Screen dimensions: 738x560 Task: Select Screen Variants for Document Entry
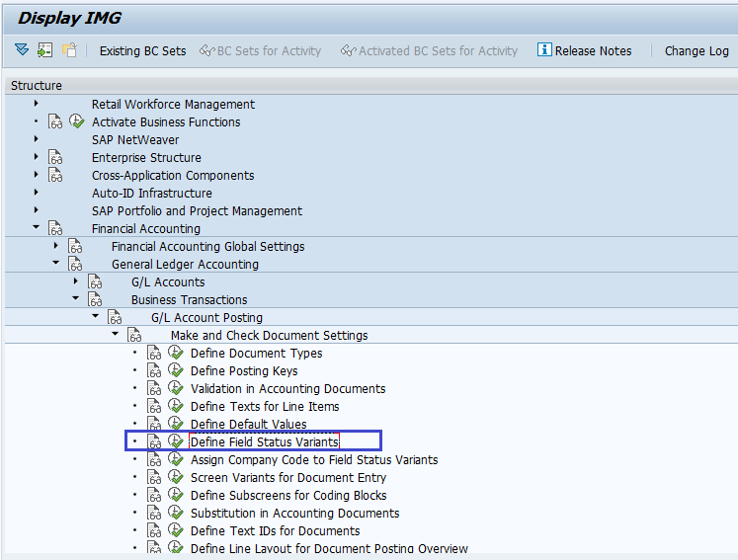(288, 478)
